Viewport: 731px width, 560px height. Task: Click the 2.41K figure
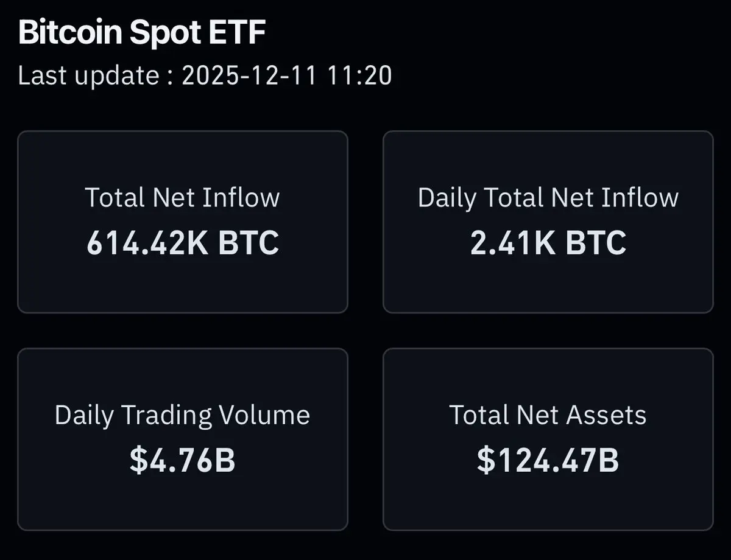click(x=513, y=243)
